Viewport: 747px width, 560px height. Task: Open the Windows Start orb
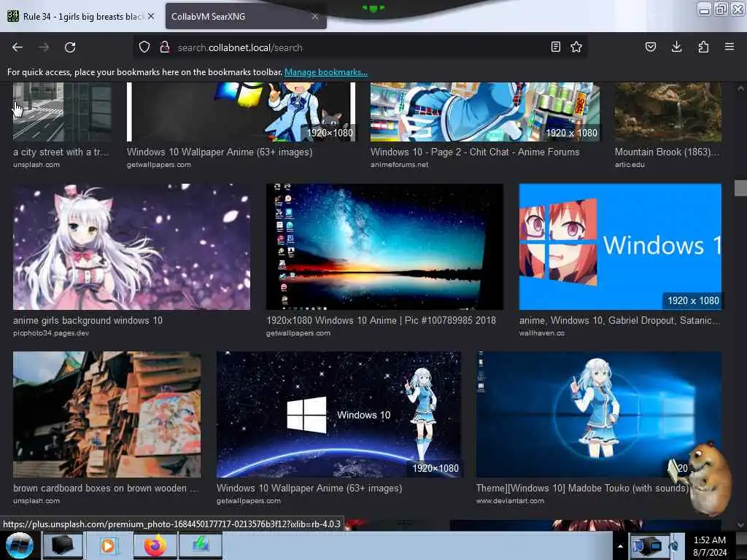tap(19, 545)
